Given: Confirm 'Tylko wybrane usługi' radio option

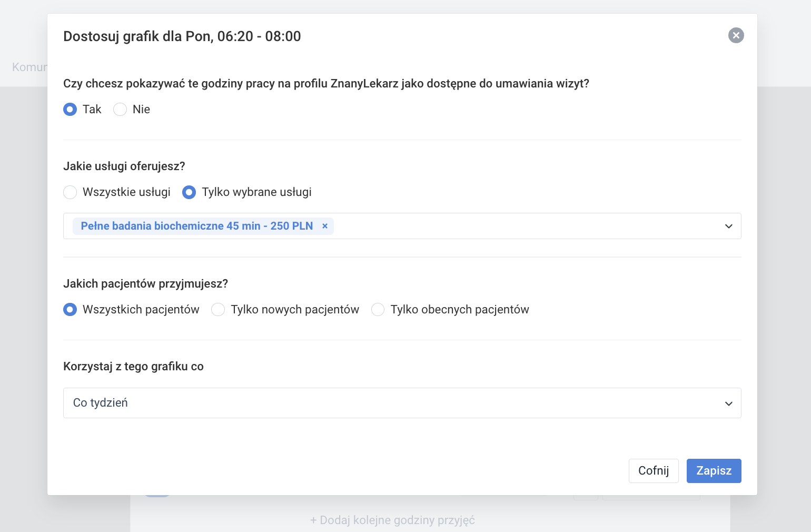Looking at the screenshot, I should (189, 192).
